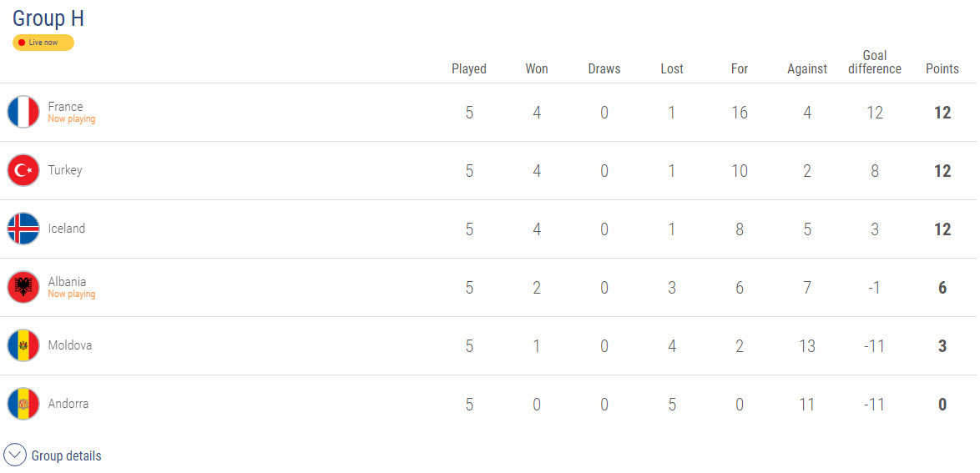
Task: Click the Moldova flag icon
Action: (23, 345)
